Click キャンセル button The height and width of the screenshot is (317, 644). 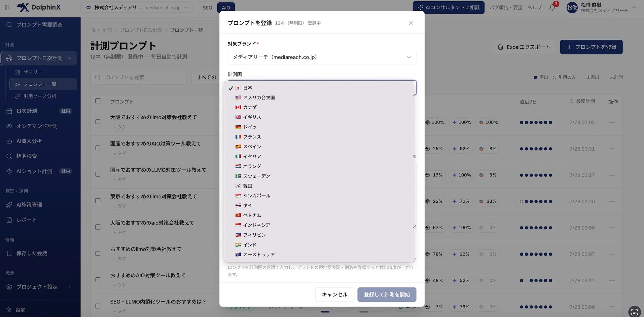tap(335, 295)
